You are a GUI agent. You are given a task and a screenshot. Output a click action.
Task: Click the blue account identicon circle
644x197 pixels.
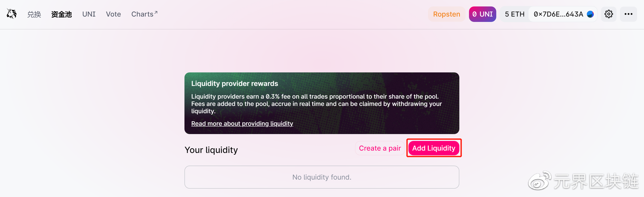click(590, 14)
